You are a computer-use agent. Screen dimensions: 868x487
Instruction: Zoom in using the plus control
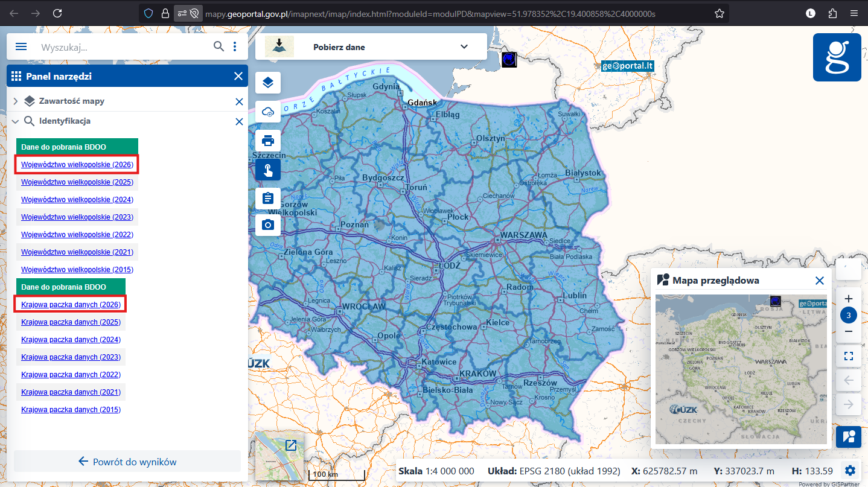tap(849, 298)
